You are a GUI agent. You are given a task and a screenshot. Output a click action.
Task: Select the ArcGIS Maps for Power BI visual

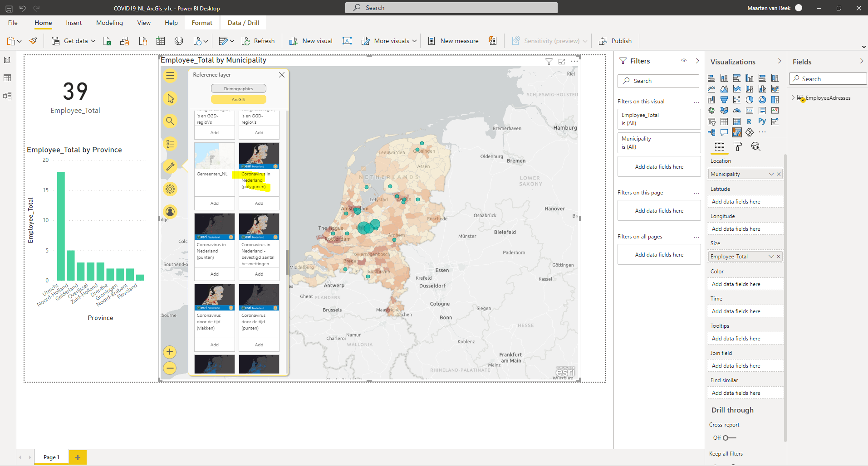[x=737, y=132]
